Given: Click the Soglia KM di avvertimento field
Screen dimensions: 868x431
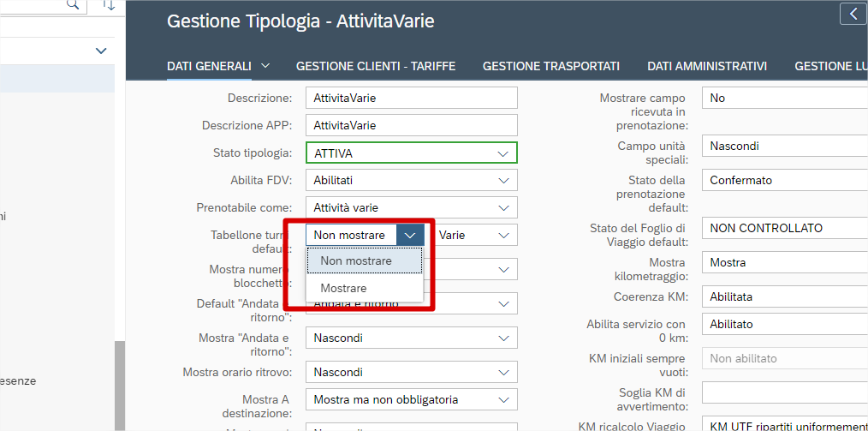Looking at the screenshot, I should (x=783, y=393).
